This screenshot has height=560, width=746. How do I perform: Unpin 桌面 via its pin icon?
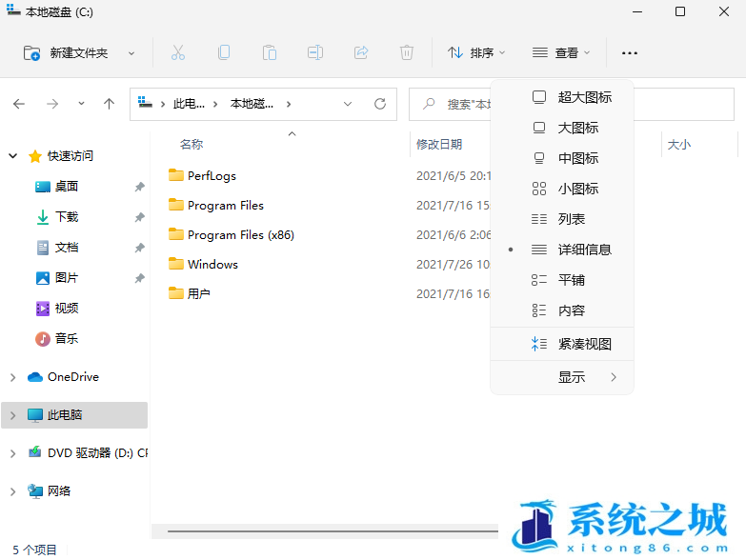click(x=139, y=187)
